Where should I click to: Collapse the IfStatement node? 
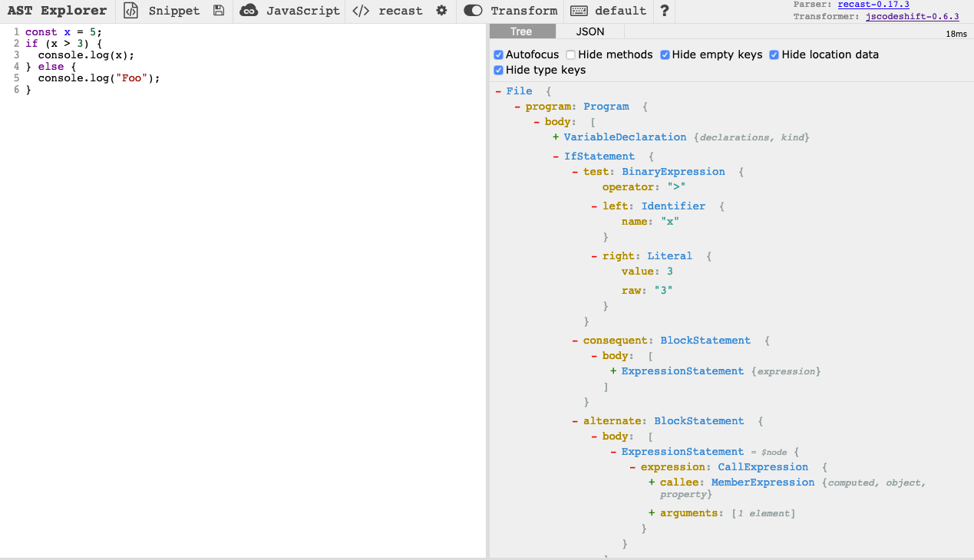click(x=555, y=156)
